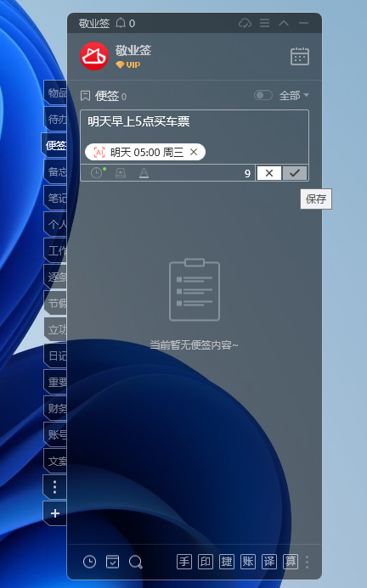Viewport: 367px width, 588px height.
Task: Open search with the magnifier icon
Action: pos(136,562)
